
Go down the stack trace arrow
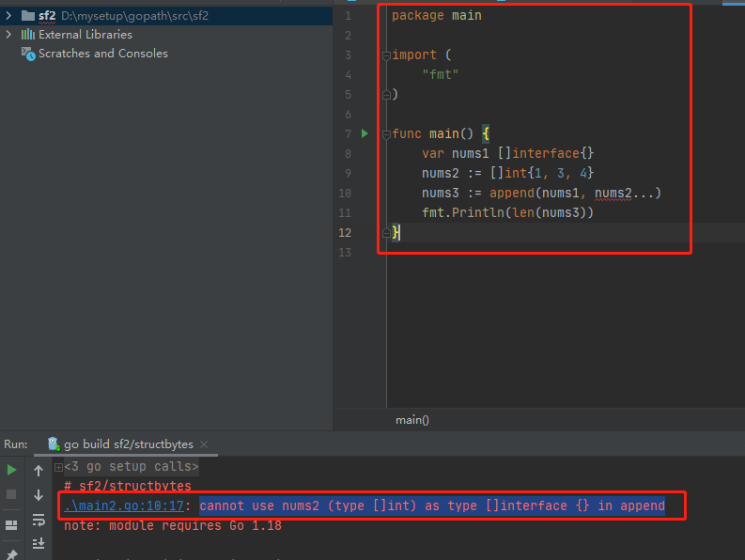[39, 495]
